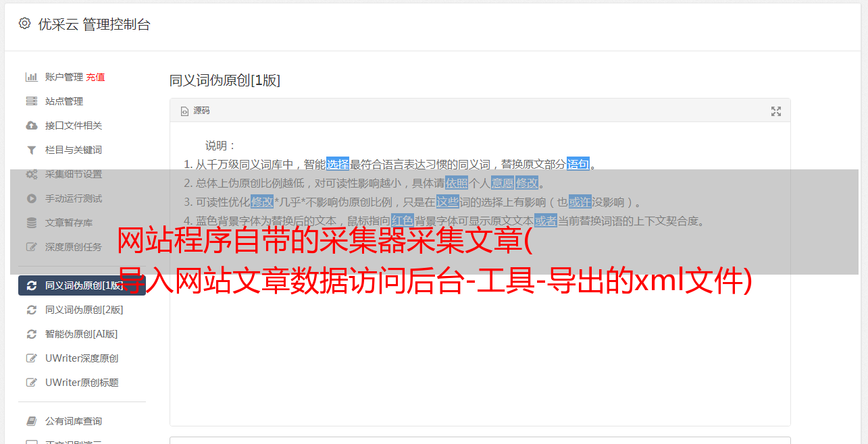868x444 pixels.
Task: Click highlighted word 依照 in second line
Action: coord(457,183)
